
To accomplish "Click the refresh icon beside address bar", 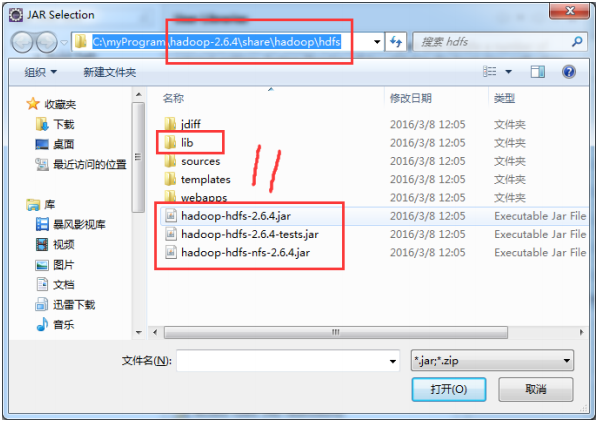I will pos(396,42).
